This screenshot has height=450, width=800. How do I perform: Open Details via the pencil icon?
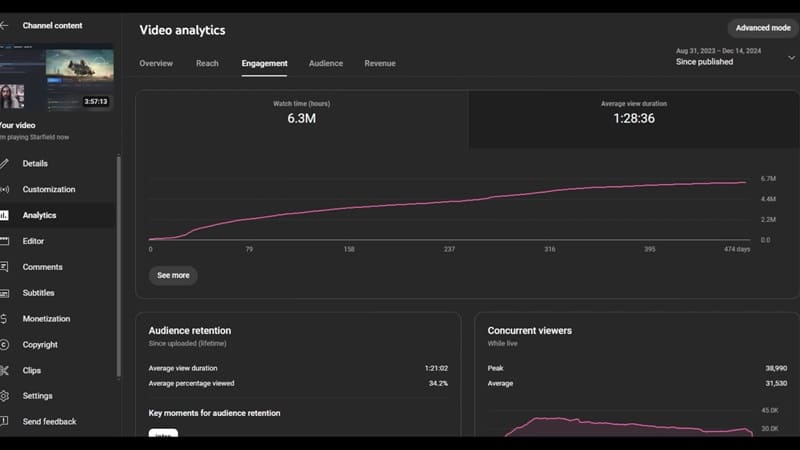(x=4, y=163)
